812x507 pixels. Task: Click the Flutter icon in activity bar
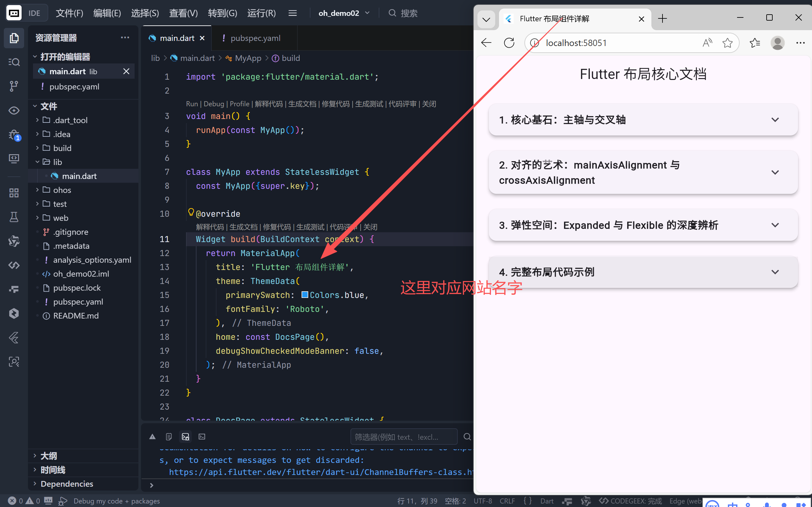click(14, 338)
